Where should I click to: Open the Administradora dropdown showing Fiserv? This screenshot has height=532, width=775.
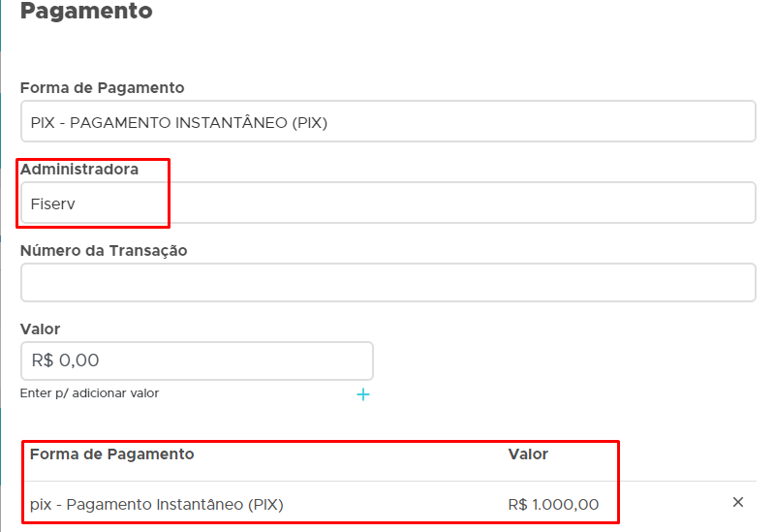click(387, 203)
